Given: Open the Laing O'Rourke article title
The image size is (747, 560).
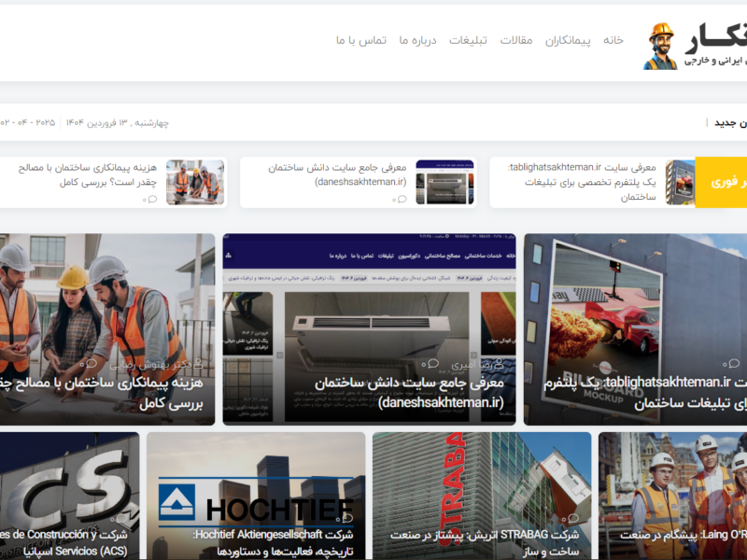Looking at the screenshot, I should (x=684, y=535).
